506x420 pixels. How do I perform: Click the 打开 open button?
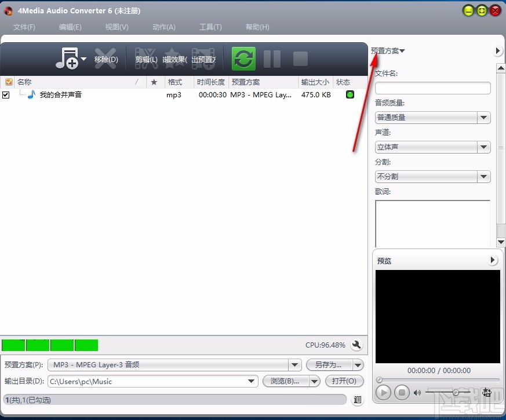tap(344, 381)
